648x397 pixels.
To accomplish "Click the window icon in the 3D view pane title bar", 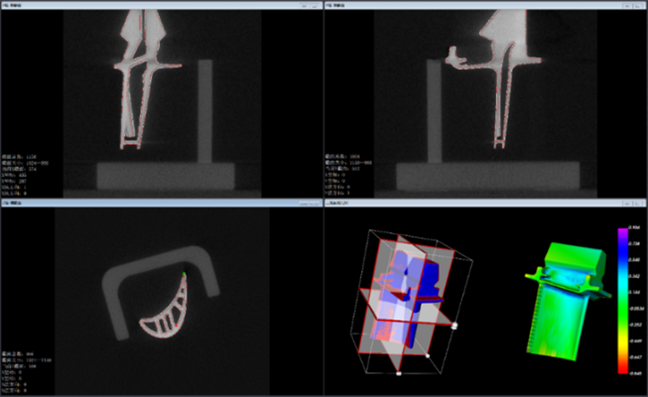I will (329, 203).
